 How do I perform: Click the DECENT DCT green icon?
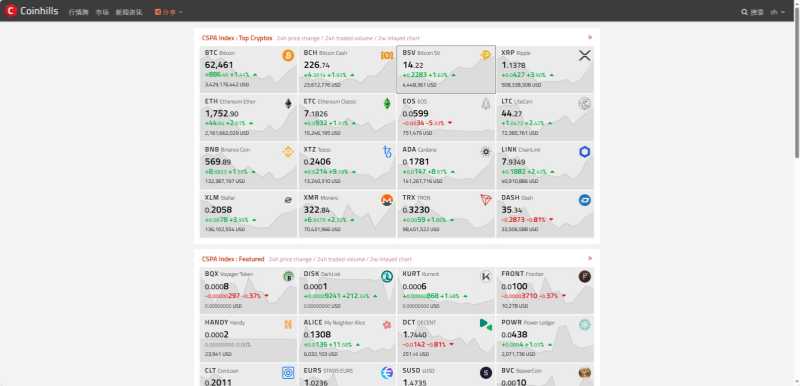tap(486, 324)
